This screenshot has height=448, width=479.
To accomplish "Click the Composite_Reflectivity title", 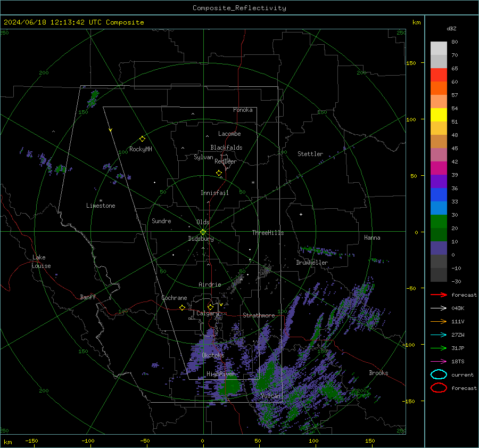I will [x=240, y=8].
